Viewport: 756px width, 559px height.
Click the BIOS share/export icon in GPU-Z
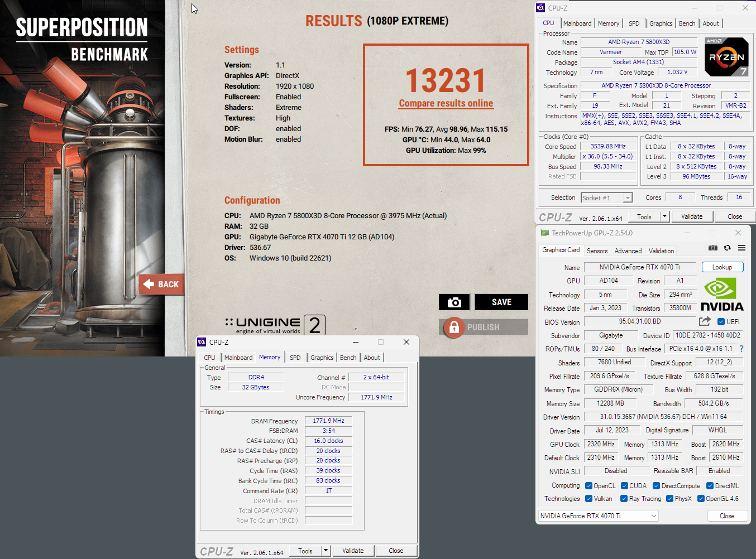(x=705, y=321)
